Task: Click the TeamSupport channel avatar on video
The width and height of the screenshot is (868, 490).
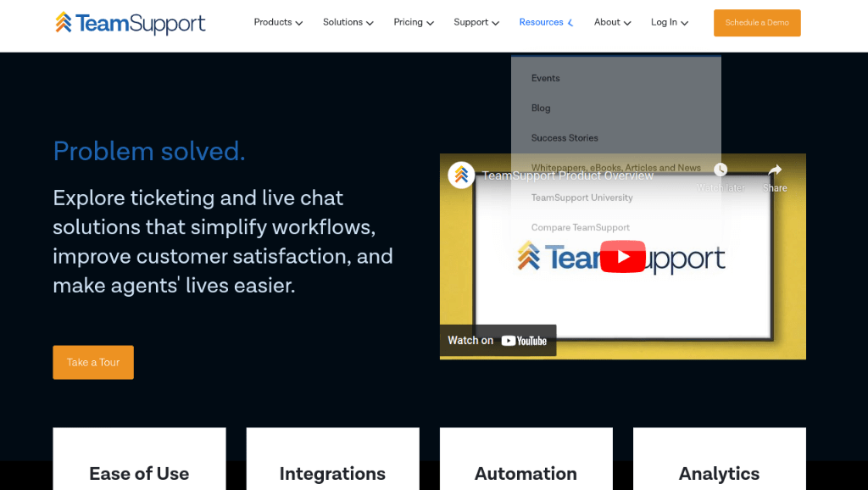Action: (x=461, y=175)
